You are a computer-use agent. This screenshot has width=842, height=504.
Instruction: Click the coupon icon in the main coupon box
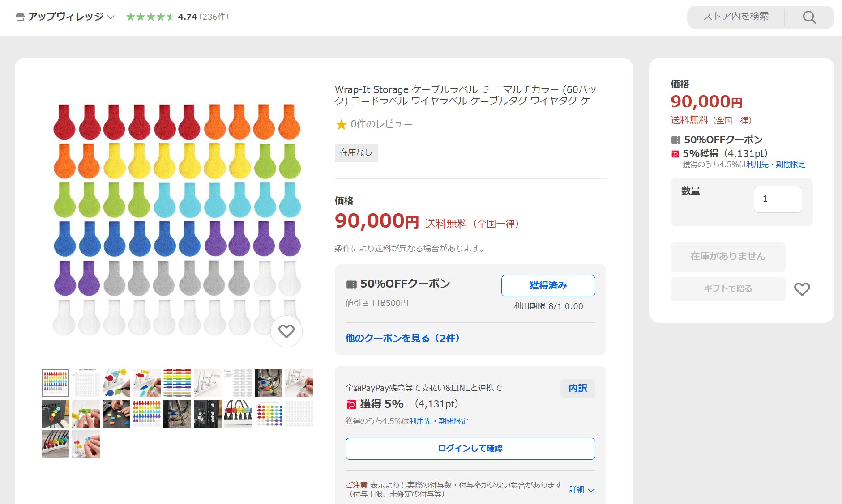351,284
